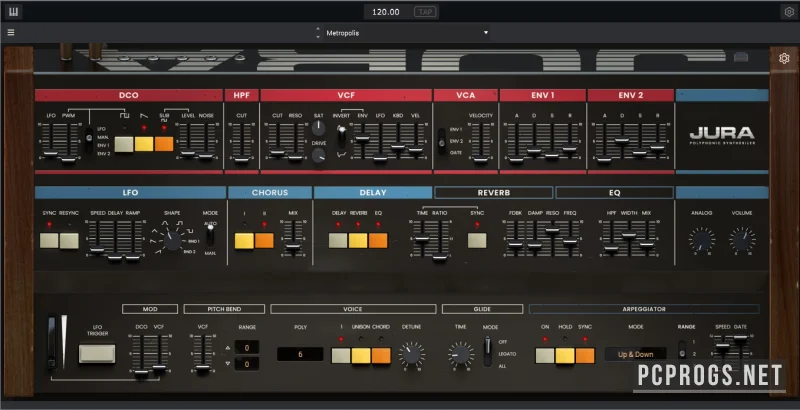The height and width of the screenshot is (410, 800).
Task: Open the Metropolis preset dropdown
Action: click(407, 33)
